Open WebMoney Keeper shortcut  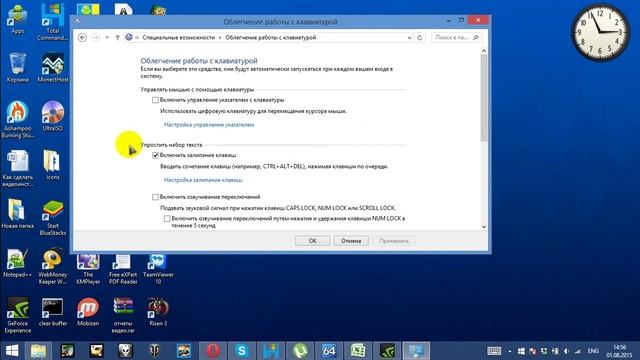[x=53, y=266]
